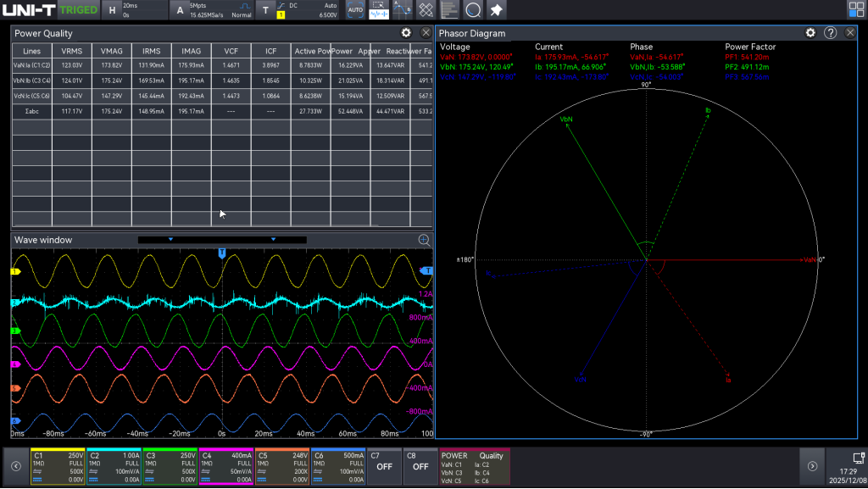This screenshot has width=868, height=489.
Task: Click the ICF column header
Action: point(271,51)
